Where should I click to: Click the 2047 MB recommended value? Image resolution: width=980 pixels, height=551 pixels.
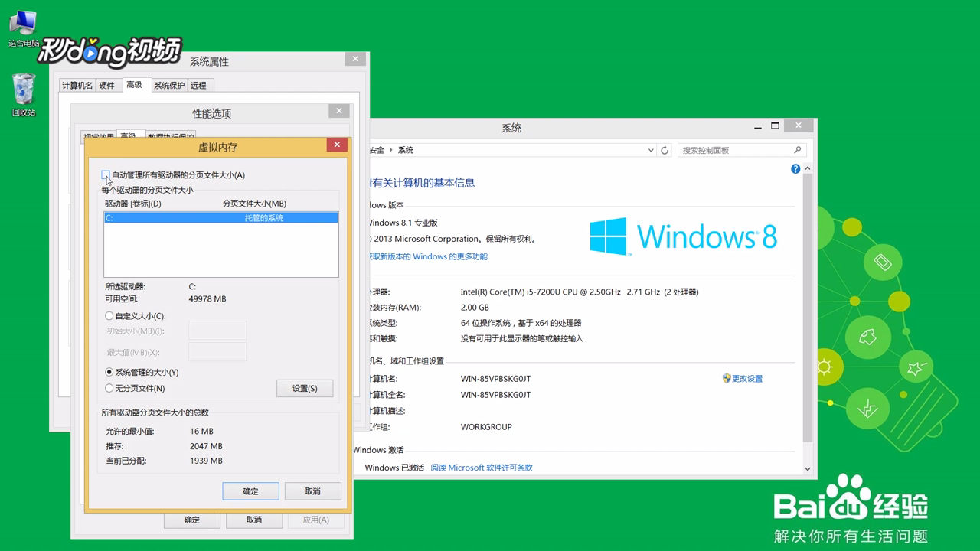tap(206, 446)
